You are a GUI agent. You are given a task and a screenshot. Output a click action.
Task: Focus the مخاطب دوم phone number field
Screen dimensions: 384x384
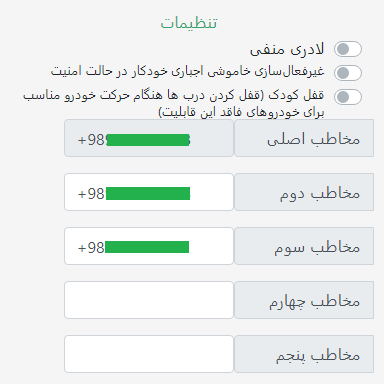[x=149, y=192]
